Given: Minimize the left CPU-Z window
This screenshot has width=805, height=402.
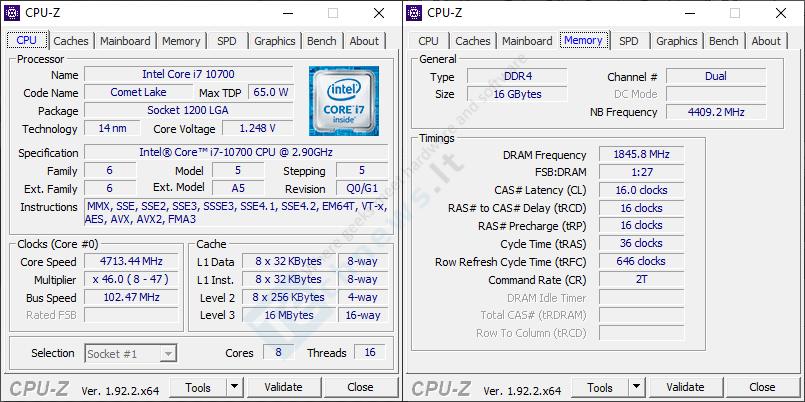Looking at the screenshot, I should click(x=289, y=13).
